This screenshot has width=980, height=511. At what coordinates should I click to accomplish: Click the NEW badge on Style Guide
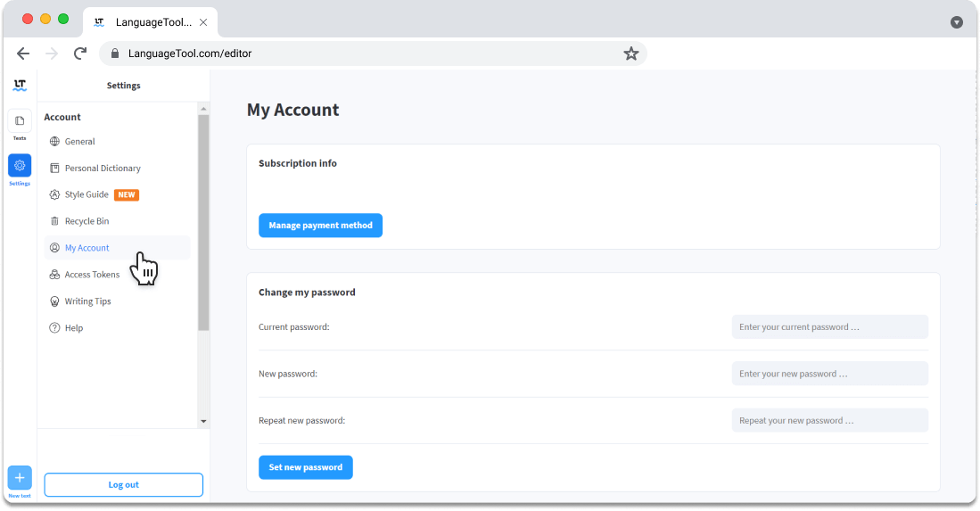(127, 195)
